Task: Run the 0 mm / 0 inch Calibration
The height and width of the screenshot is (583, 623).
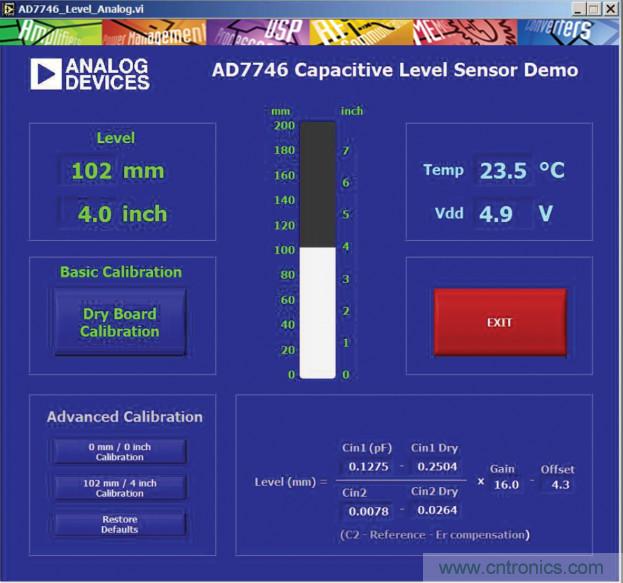Action: (x=119, y=451)
